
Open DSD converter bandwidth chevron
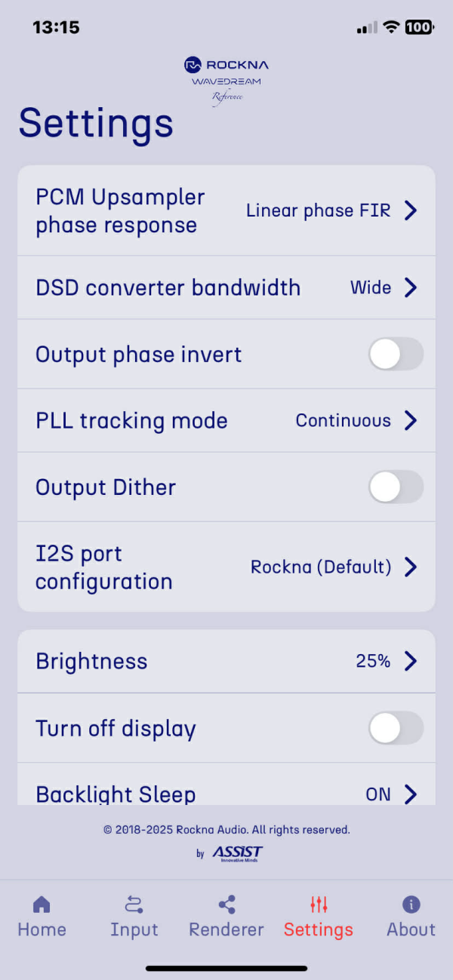(x=411, y=287)
